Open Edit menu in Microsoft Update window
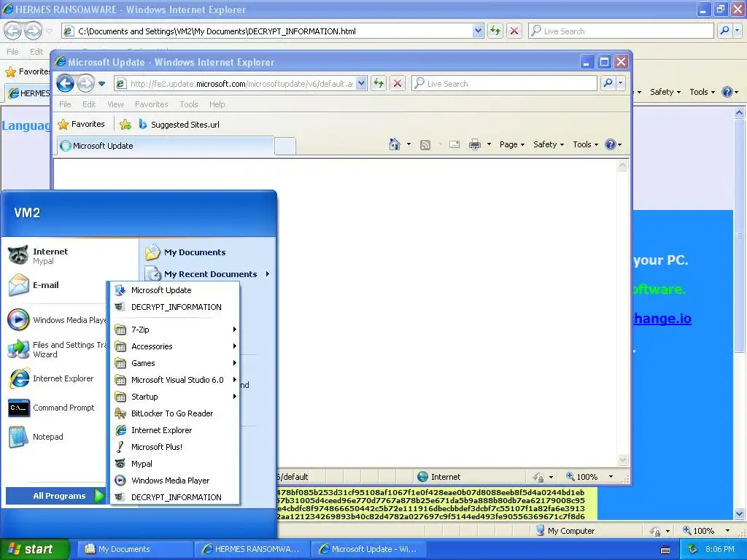The height and width of the screenshot is (560, 747). click(88, 104)
